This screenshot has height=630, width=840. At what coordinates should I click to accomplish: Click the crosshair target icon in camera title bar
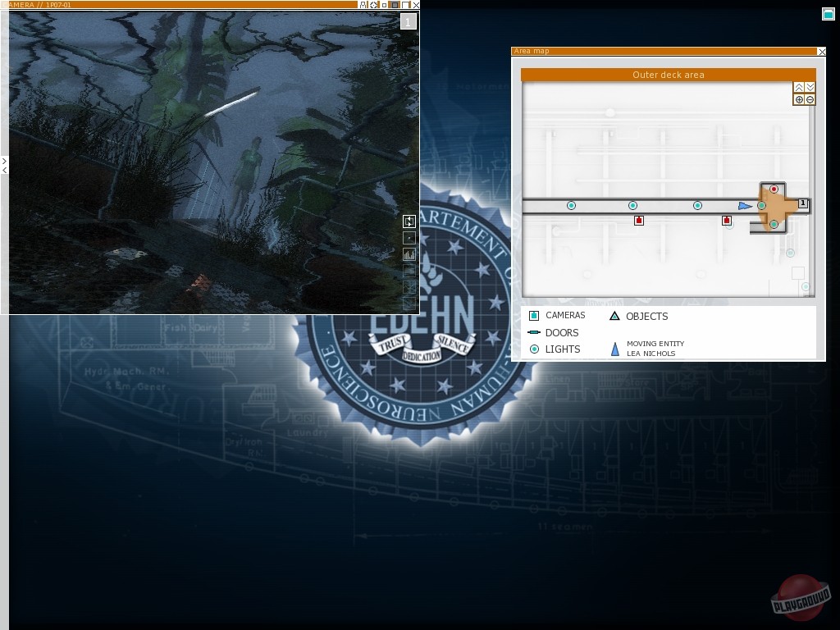[374, 5]
